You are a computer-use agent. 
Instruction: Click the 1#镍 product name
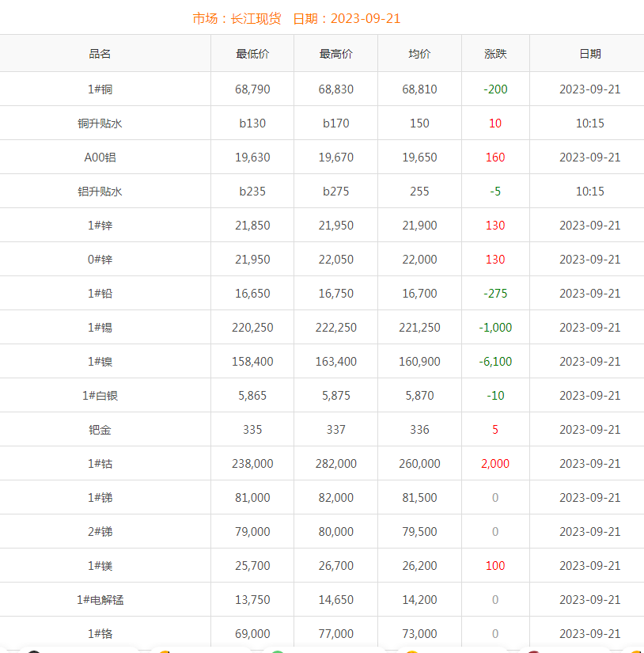tap(100, 362)
